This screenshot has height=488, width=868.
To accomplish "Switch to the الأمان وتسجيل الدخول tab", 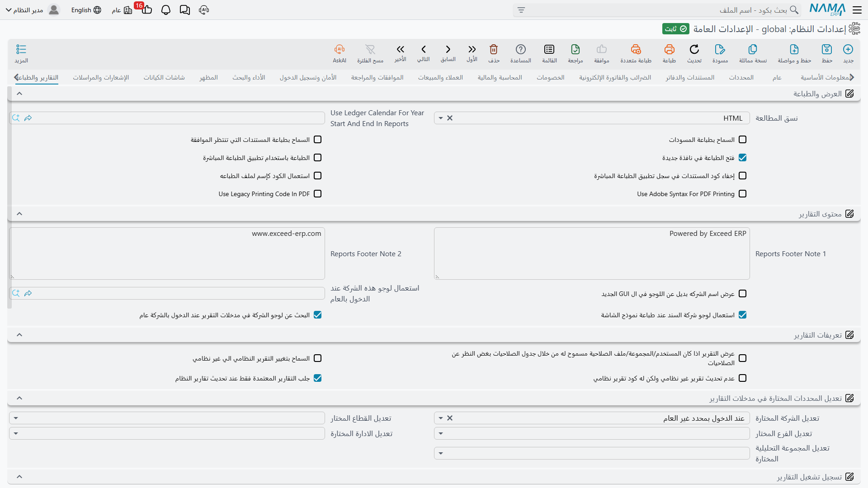I will tap(308, 78).
